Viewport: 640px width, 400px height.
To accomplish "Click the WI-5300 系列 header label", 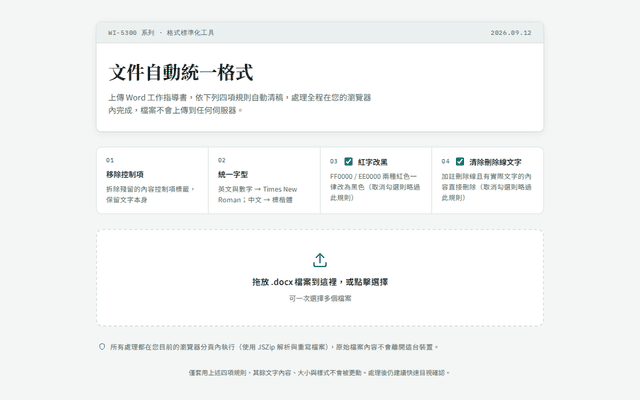I will [x=161, y=33].
